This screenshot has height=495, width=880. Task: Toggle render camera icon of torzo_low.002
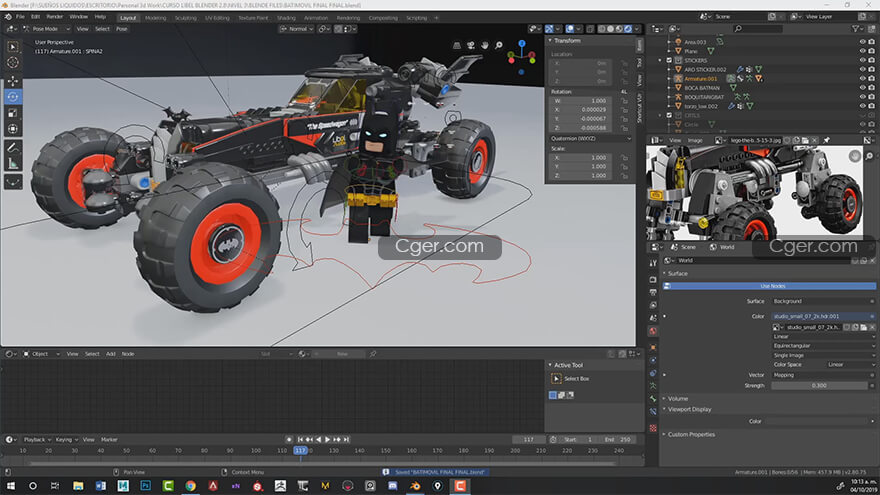pos(872,106)
